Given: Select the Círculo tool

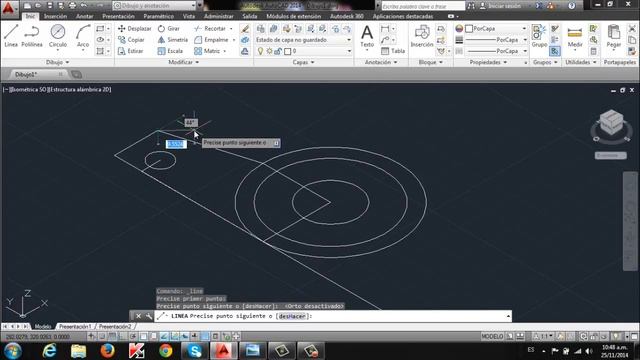Looking at the screenshot, I should (58, 36).
